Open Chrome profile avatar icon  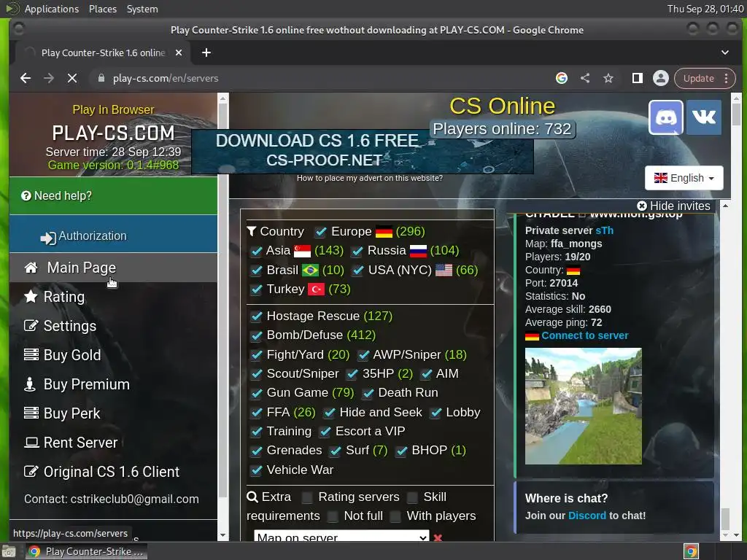point(661,78)
